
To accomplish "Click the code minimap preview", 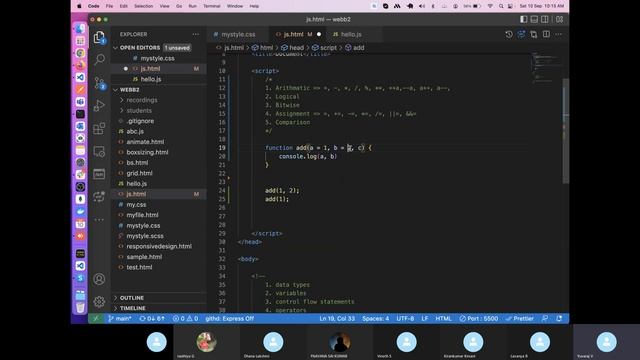I will (x=546, y=67).
